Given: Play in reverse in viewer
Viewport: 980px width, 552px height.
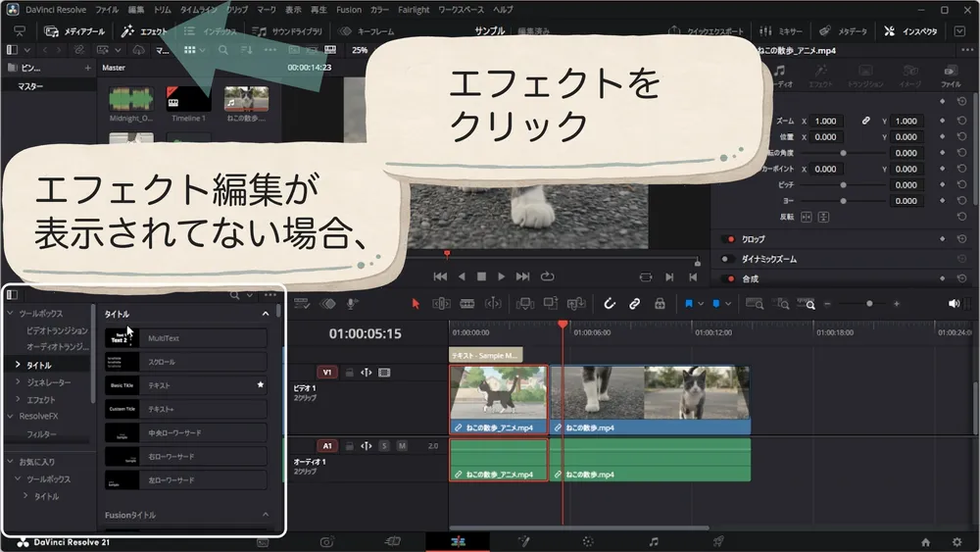Looking at the screenshot, I should (462, 276).
